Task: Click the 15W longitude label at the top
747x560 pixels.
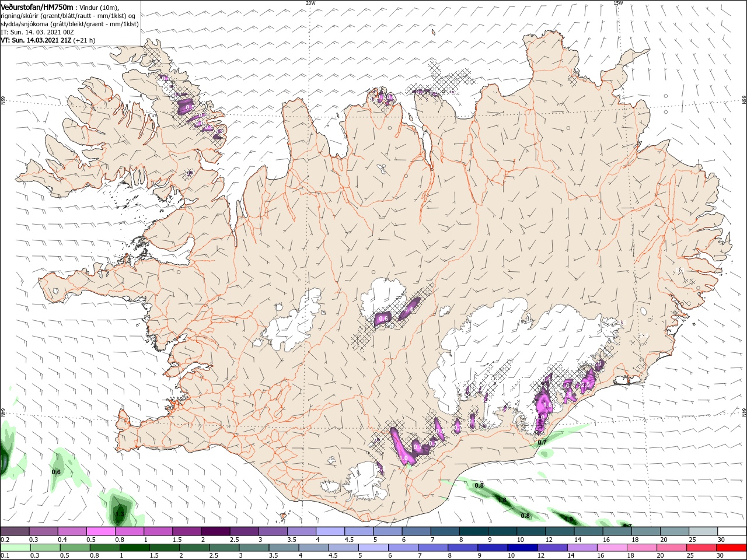Action: click(x=617, y=3)
